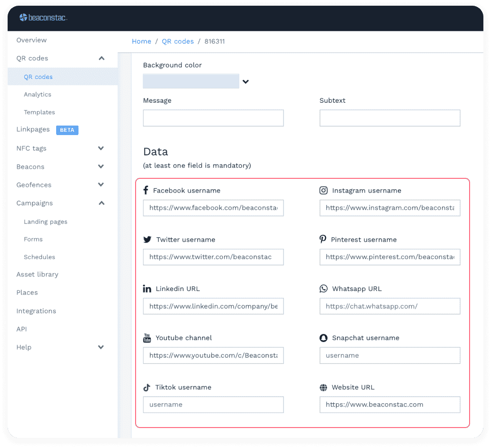Open Landing pages under Campaigns
This screenshot has height=448, width=491.
click(x=45, y=222)
